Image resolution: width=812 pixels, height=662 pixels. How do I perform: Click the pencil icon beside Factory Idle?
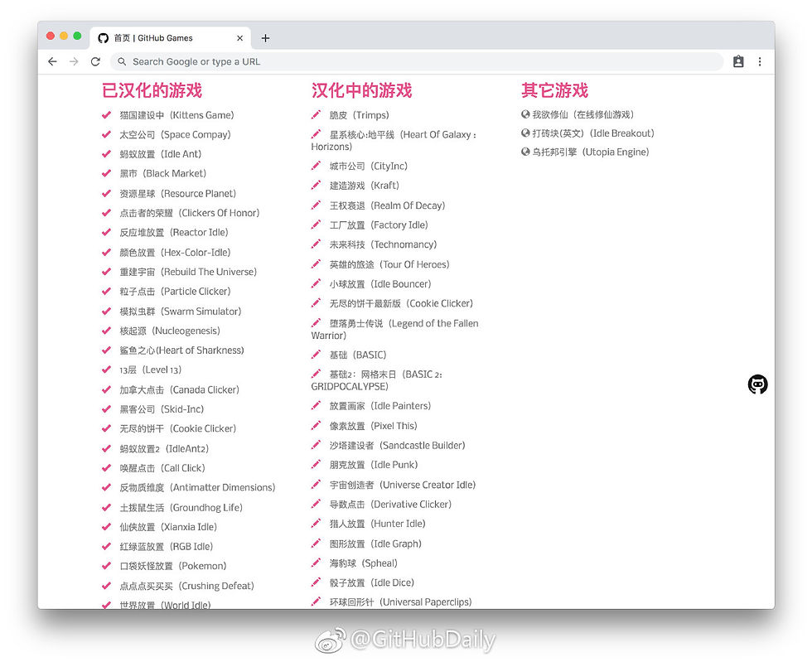316,225
